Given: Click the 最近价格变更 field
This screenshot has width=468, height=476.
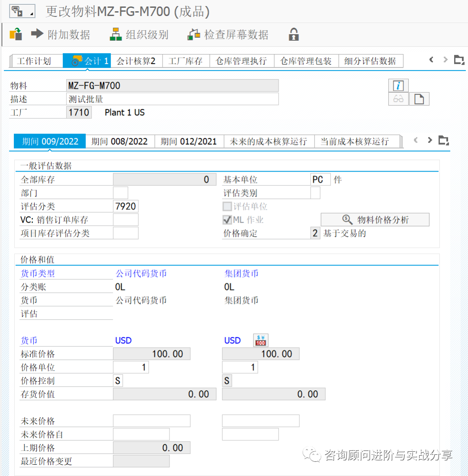Looking at the screenshot, I should pyautogui.click(x=142, y=461).
